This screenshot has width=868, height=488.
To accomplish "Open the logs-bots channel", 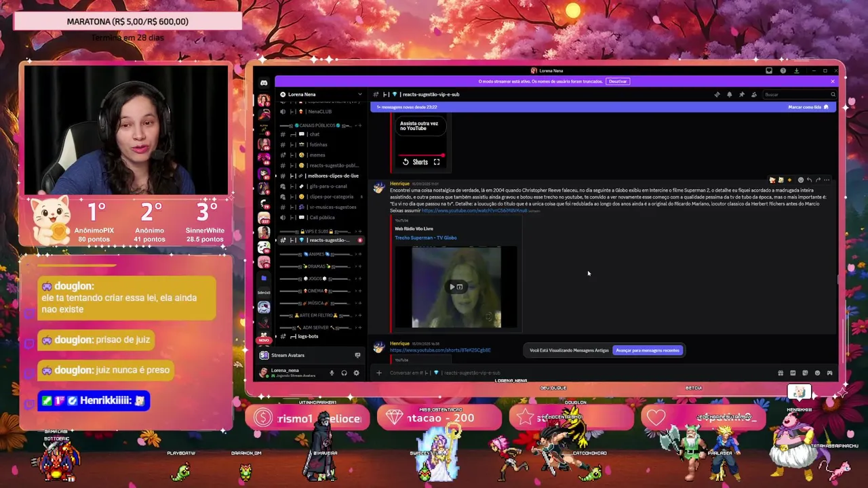I will 321,336.
